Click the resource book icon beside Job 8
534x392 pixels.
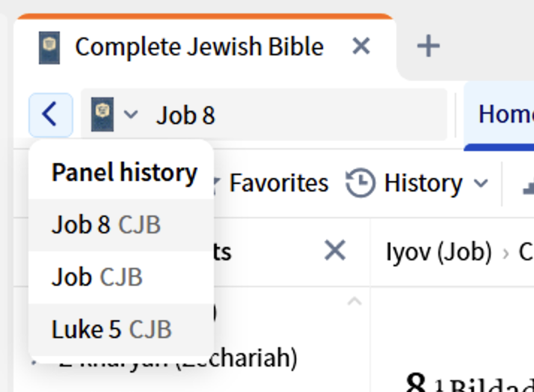pyautogui.click(x=102, y=115)
